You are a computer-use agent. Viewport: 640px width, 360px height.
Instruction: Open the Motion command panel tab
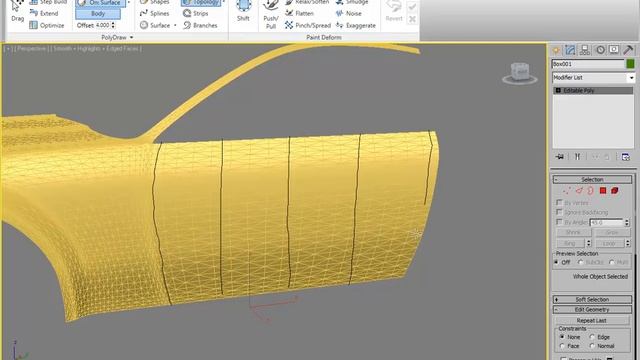(600, 50)
